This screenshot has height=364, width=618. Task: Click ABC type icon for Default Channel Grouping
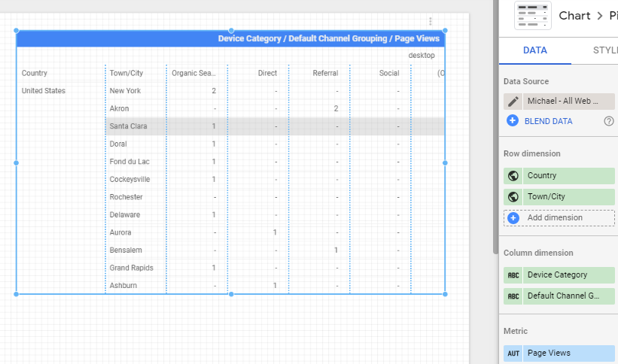tap(513, 296)
